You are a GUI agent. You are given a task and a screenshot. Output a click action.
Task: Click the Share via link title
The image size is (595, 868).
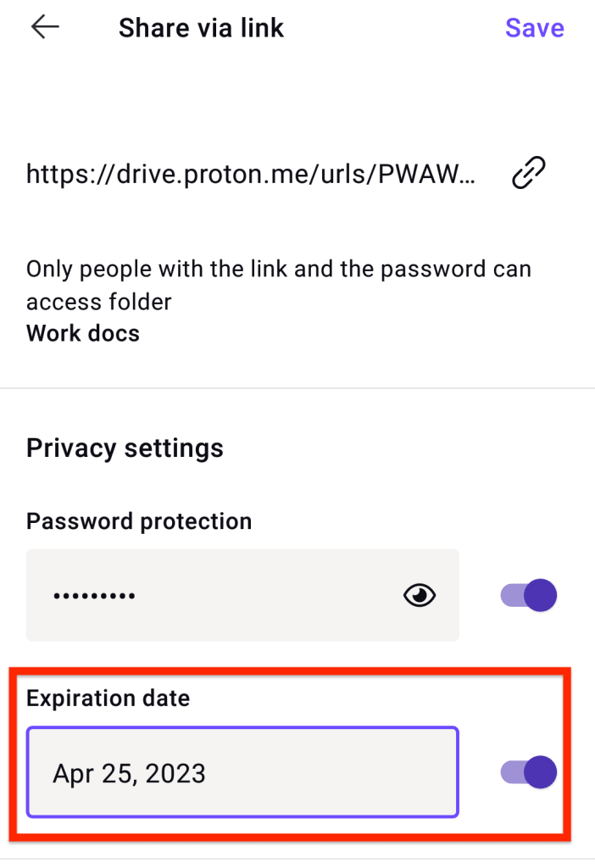(x=202, y=27)
